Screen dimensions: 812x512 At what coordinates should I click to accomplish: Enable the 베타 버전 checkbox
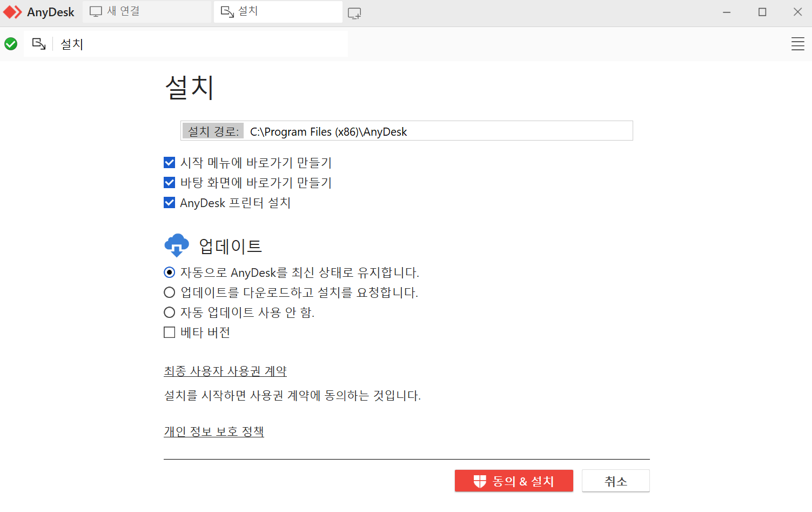click(x=169, y=333)
